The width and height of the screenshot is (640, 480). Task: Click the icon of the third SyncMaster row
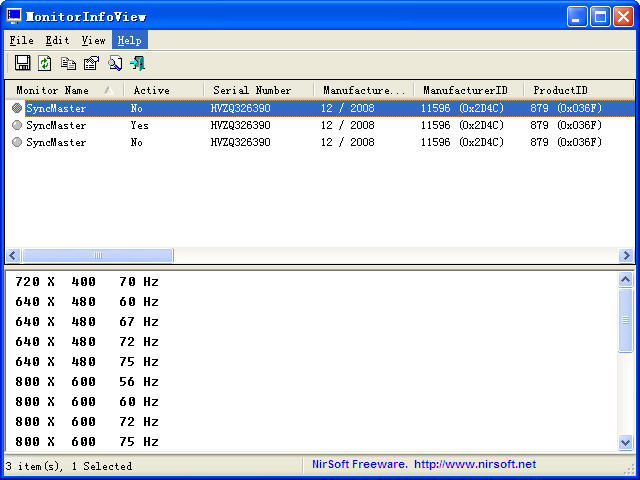pyautogui.click(x=17, y=142)
